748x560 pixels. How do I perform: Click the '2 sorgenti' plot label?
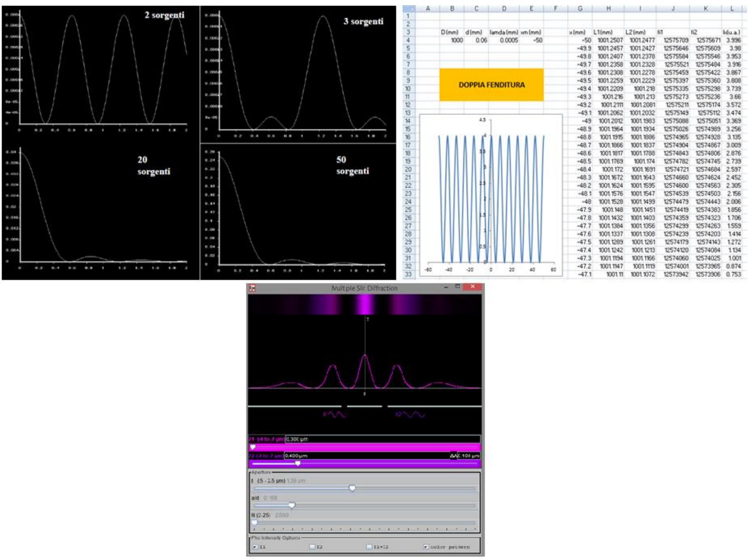coord(164,15)
